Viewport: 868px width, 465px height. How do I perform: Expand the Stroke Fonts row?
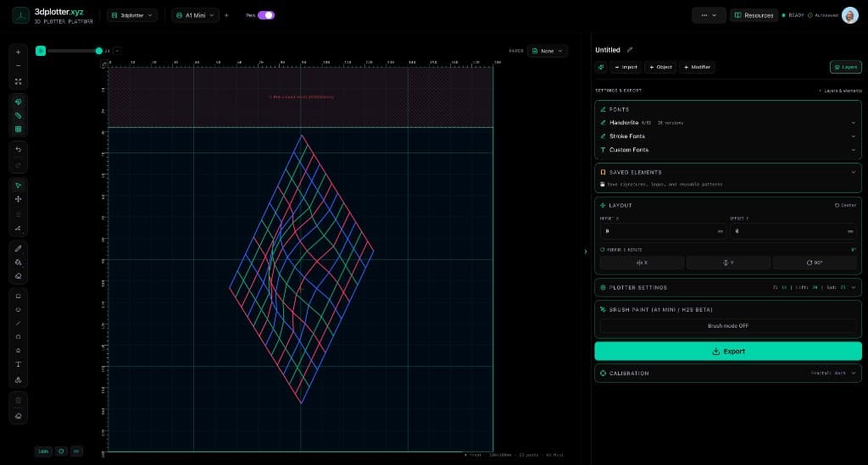tap(728, 136)
